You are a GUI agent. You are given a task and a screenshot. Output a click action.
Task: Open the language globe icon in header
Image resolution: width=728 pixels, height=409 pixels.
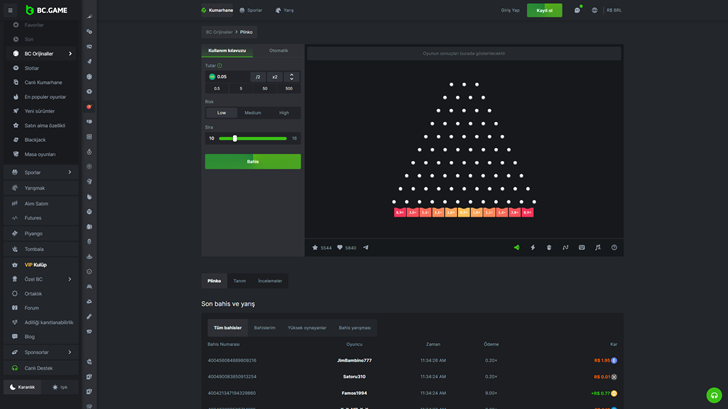click(x=594, y=10)
